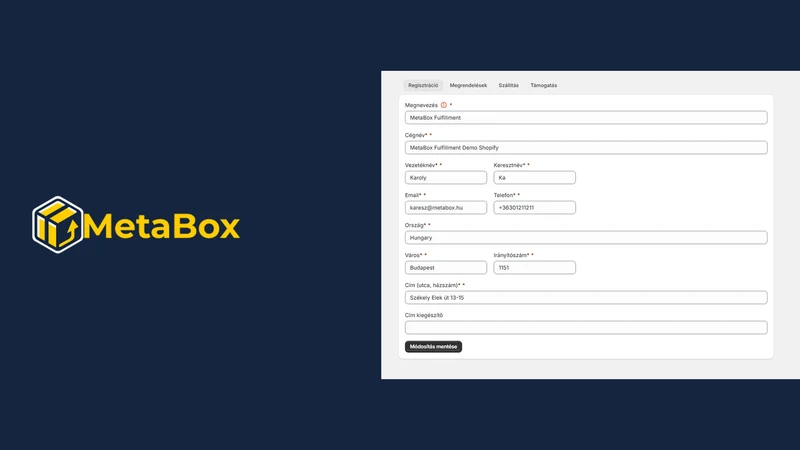Click the Irányítószám label text
The height and width of the screenshot is (450, 800).
[x=511, y=255]
